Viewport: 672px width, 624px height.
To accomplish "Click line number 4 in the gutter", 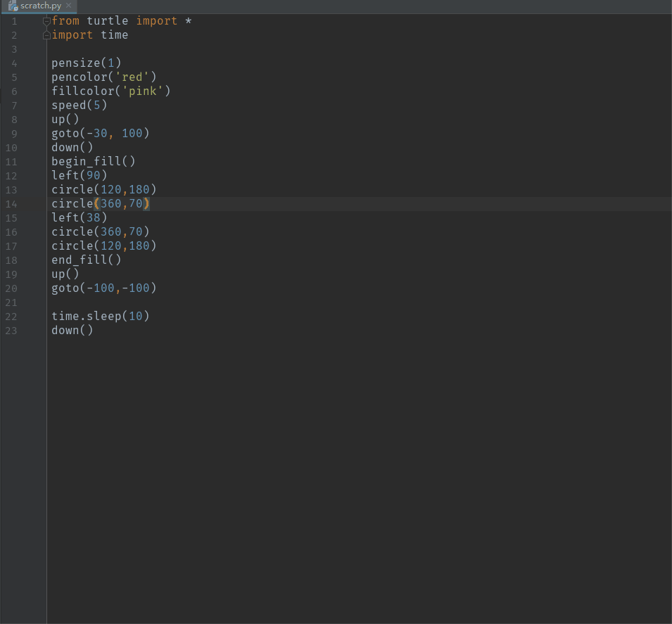I will tap(14, 63).
